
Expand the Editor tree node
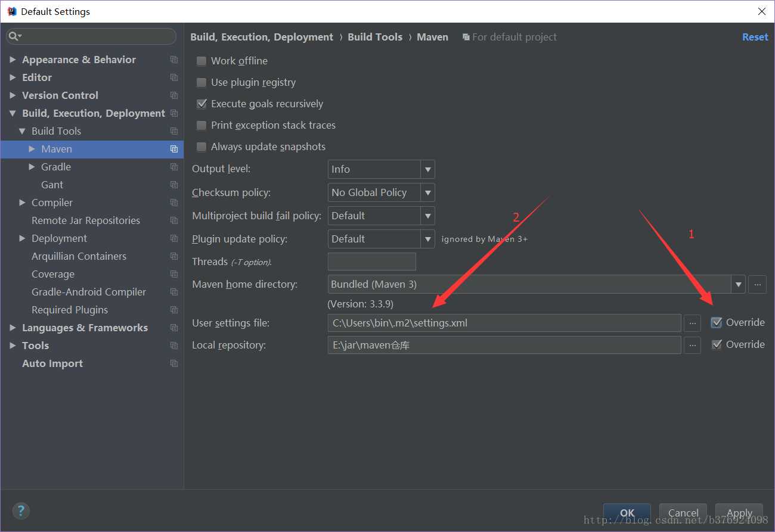coord(13,77)
